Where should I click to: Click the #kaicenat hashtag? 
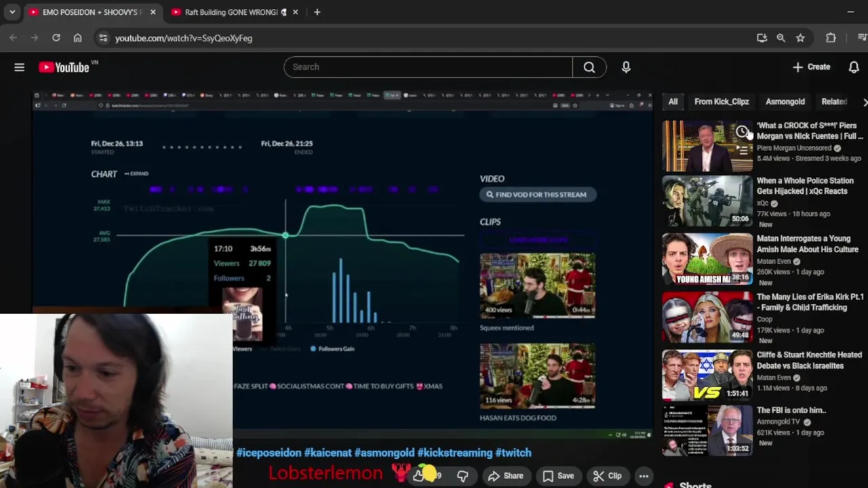[328, 453]
